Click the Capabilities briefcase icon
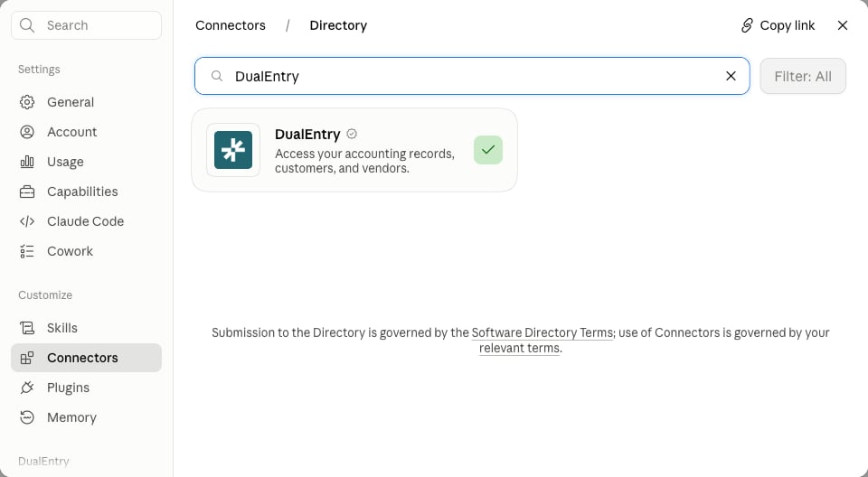This screenshot has height=477, width=868. [26, 192]
